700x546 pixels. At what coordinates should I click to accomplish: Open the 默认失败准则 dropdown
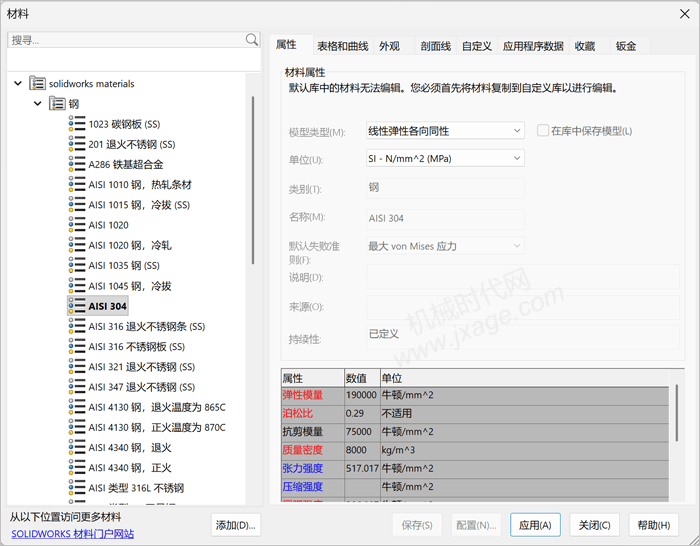445,246
